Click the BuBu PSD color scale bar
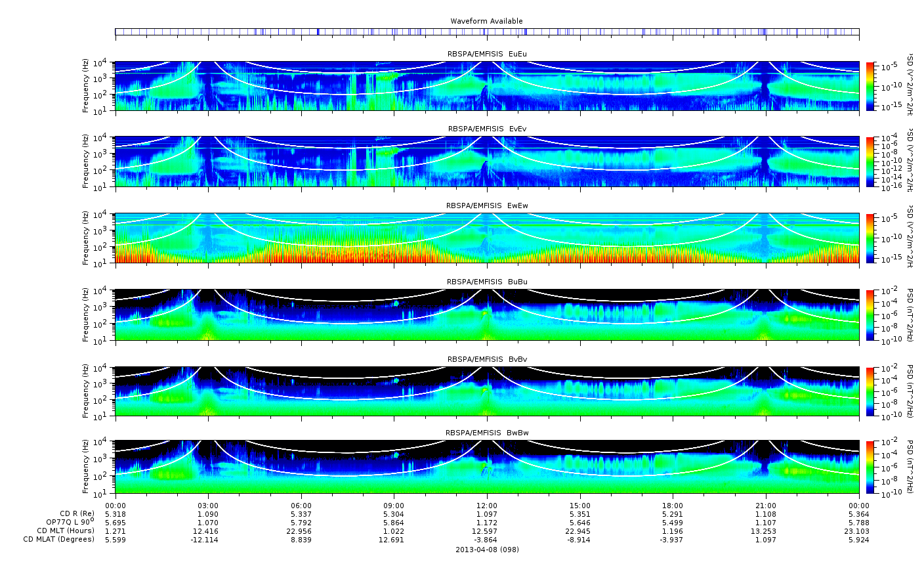Image resolution: width=924 pixels, height=564 pixels. pos(870,315)
